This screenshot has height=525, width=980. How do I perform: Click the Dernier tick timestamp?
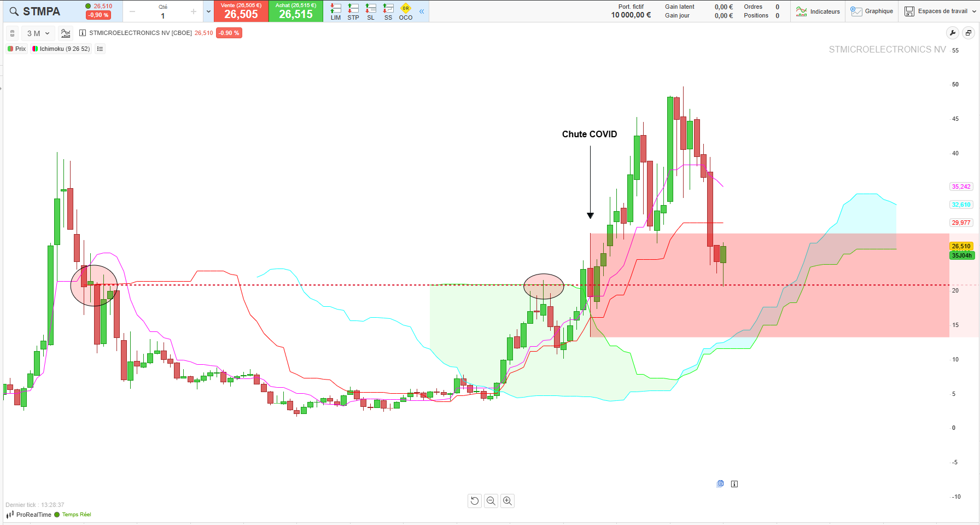(x=35, y=505)
